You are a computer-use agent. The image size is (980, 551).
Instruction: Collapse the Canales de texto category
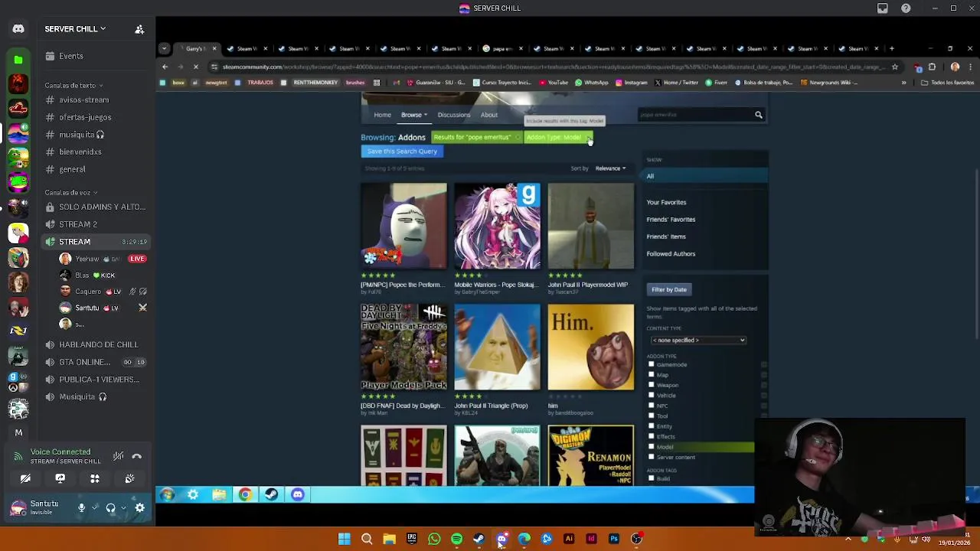pyautogui.click(x=73, y=86)
